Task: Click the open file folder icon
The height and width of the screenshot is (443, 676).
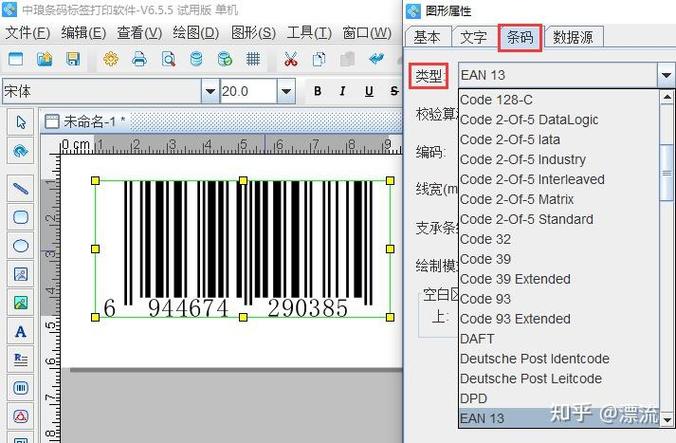Action: point(44,59)
